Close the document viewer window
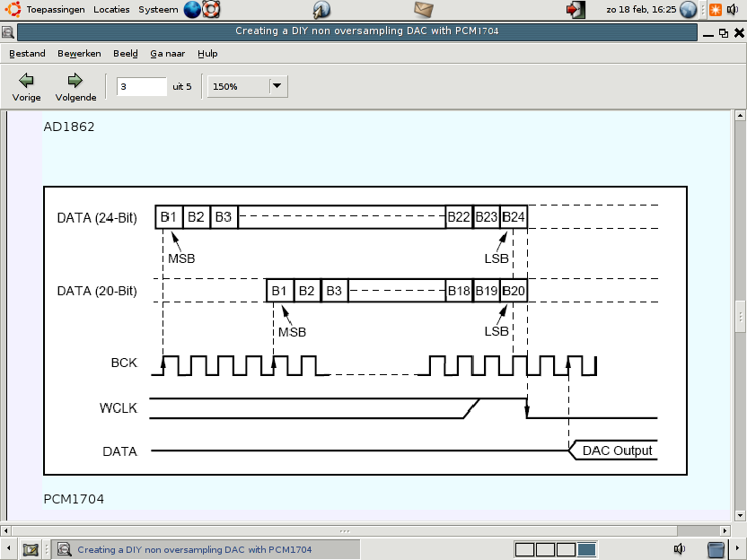 pos(739,32)
